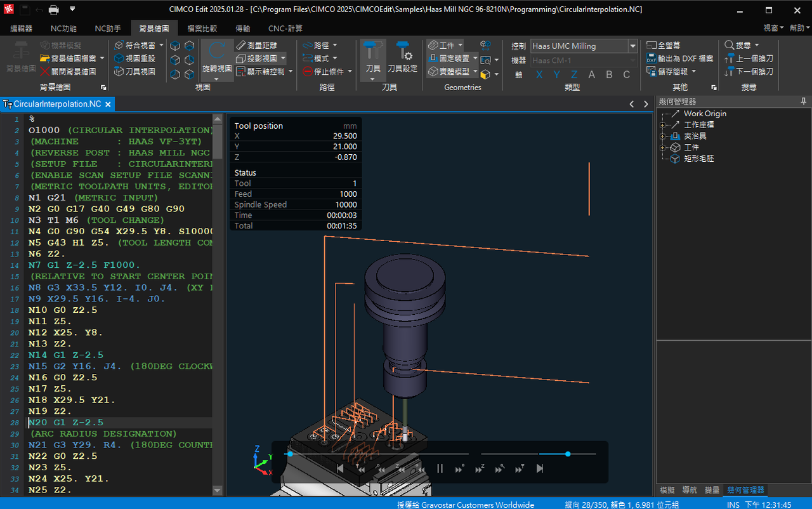The image size is (812, 509).
Task: Select Work Origin in geometry manager tree
Action: tap(704, 114)
